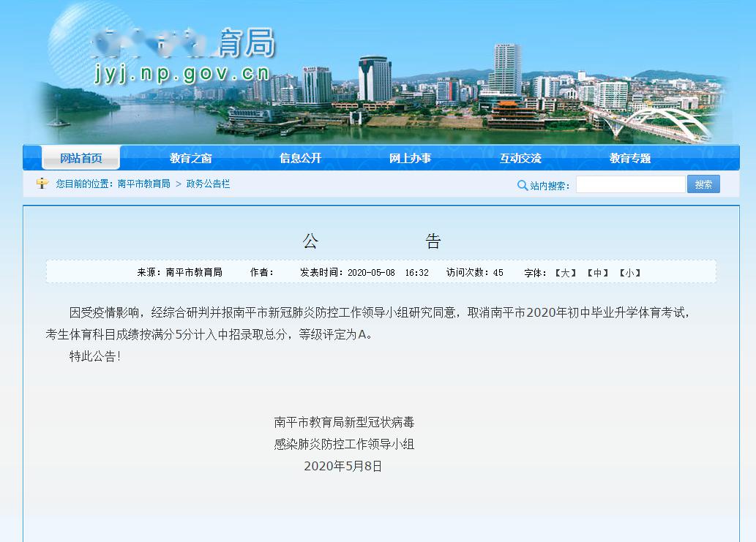Open the 互动交流 menu item
Viewport: 756px width, 542px height.
[520, 158]
